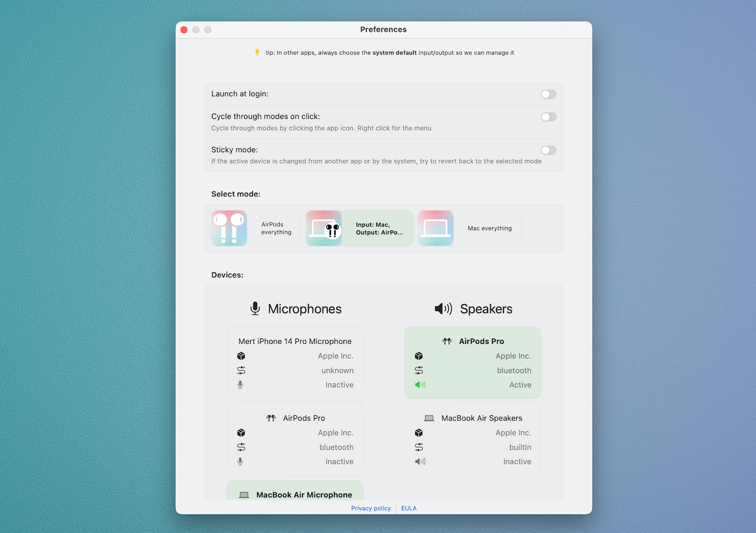This screenshot has width=756, height=533.
Task: Select Mert iPhone 14 Pro Microphone device name
Action: 295,341
